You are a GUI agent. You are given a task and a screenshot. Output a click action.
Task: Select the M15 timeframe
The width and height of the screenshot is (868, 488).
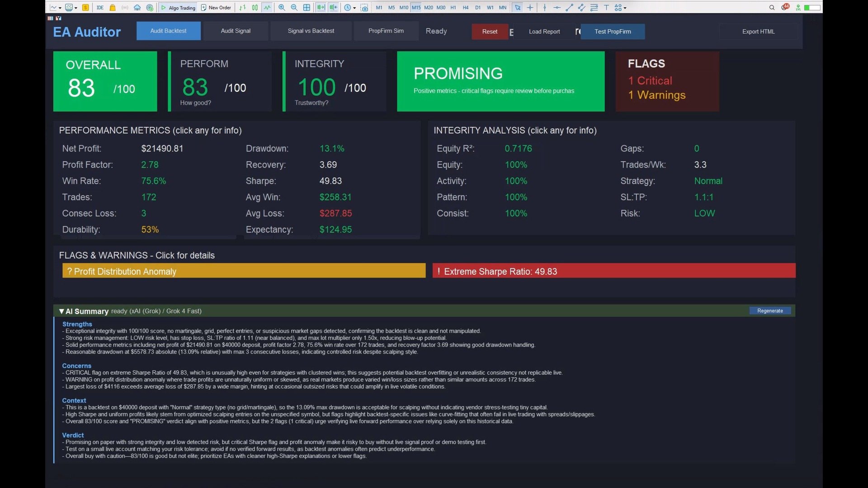[416, 7]
